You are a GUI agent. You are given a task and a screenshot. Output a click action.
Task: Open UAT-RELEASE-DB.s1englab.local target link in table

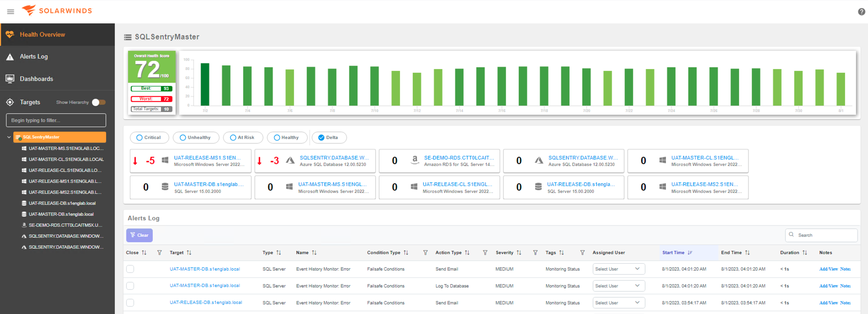pyautogui.click(x=206, y=303)
